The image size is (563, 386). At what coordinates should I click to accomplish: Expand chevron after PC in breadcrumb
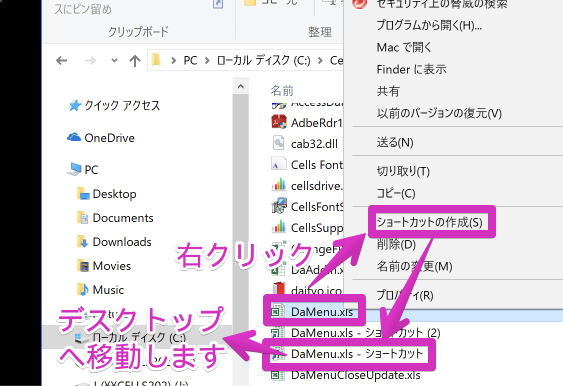pos(207,61)
